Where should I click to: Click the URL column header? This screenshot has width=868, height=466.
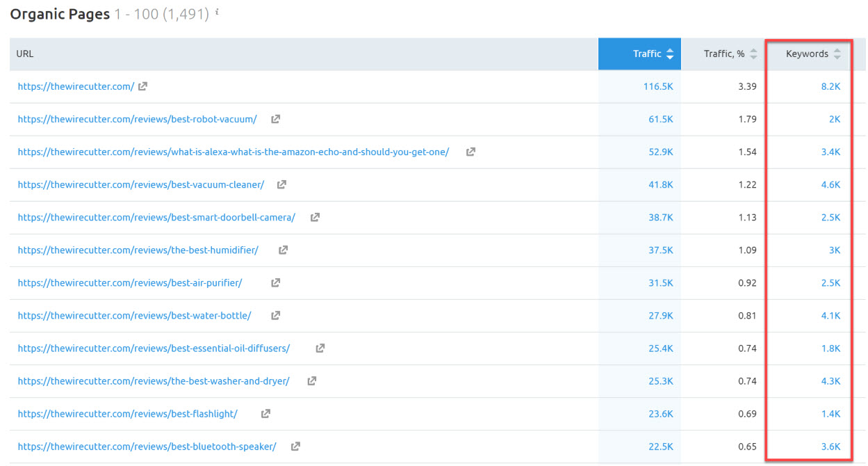[25, 54]
